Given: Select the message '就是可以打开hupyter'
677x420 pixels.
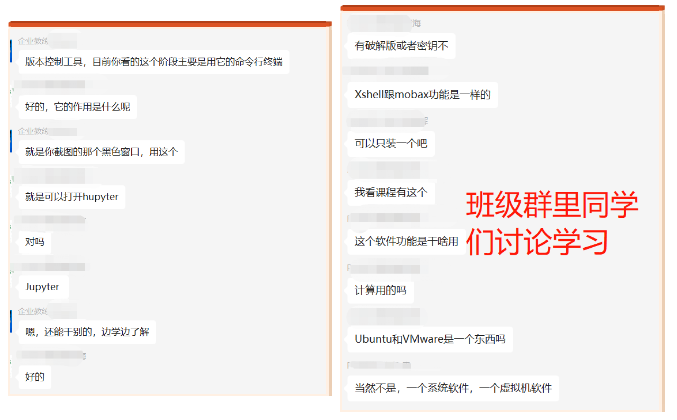Looking at the screenshot, I should 72,196.
